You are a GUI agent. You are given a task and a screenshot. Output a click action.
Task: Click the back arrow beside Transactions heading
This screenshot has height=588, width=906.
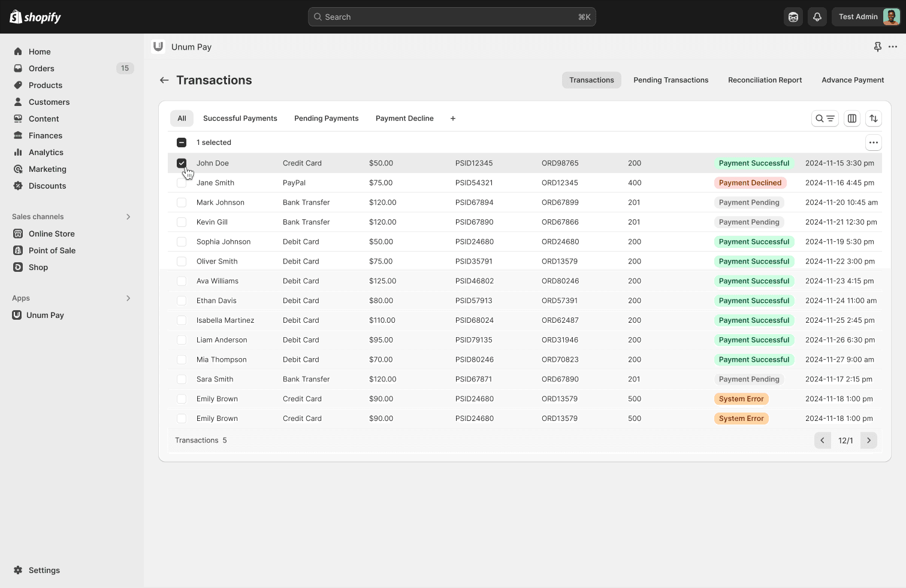164,80
